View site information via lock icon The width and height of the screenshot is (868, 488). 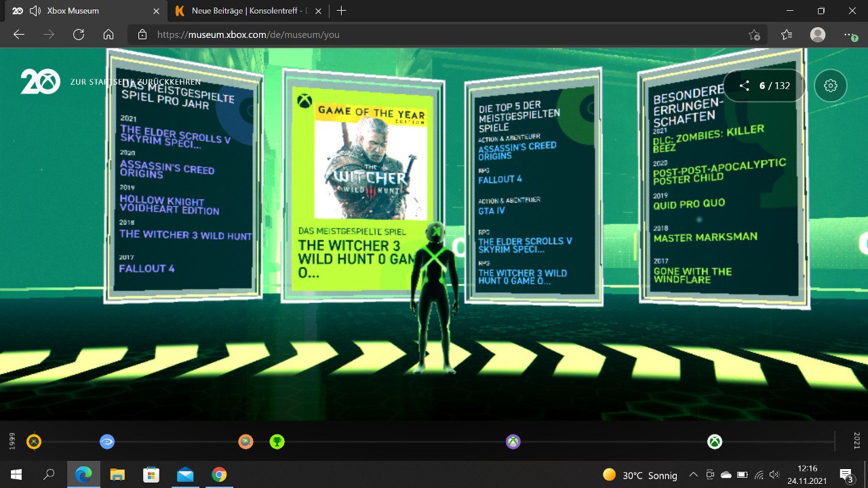142,35
